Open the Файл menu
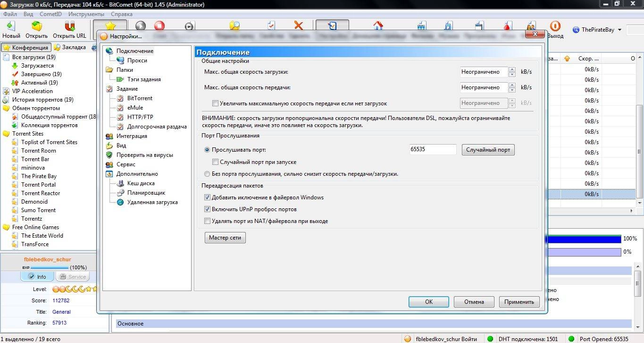Image resolution: width=644 pixels, height=343 pixels. (x=10, y=14)
